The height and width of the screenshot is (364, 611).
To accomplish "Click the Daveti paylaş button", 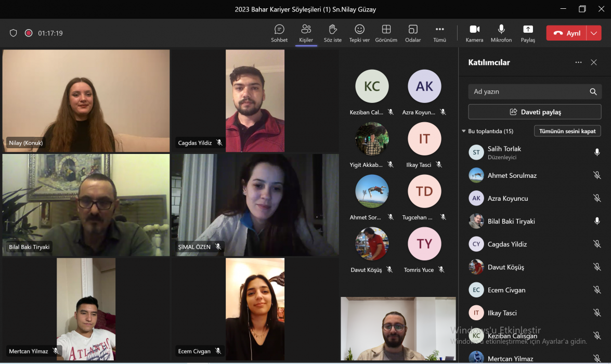I will click(535, 112).
